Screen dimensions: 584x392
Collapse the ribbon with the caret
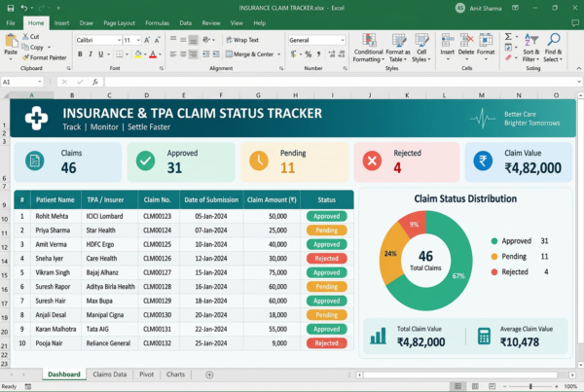click(578, 68)
